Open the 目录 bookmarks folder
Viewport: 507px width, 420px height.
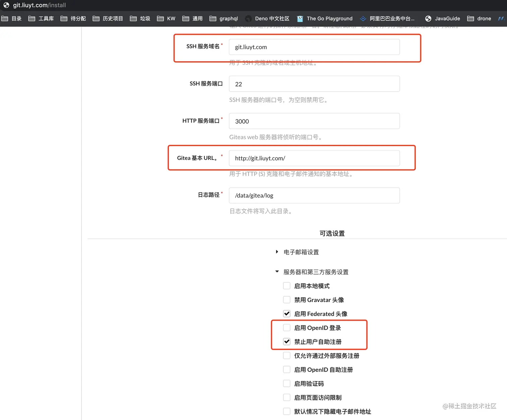pyautogui.click(x=11, y=18)
